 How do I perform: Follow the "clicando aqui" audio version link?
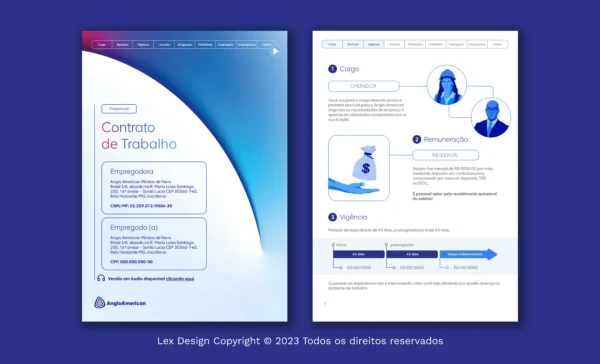coord(180,279)
